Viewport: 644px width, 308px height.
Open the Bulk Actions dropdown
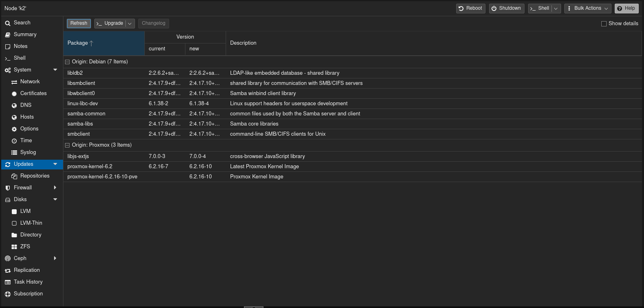point(587,9)
